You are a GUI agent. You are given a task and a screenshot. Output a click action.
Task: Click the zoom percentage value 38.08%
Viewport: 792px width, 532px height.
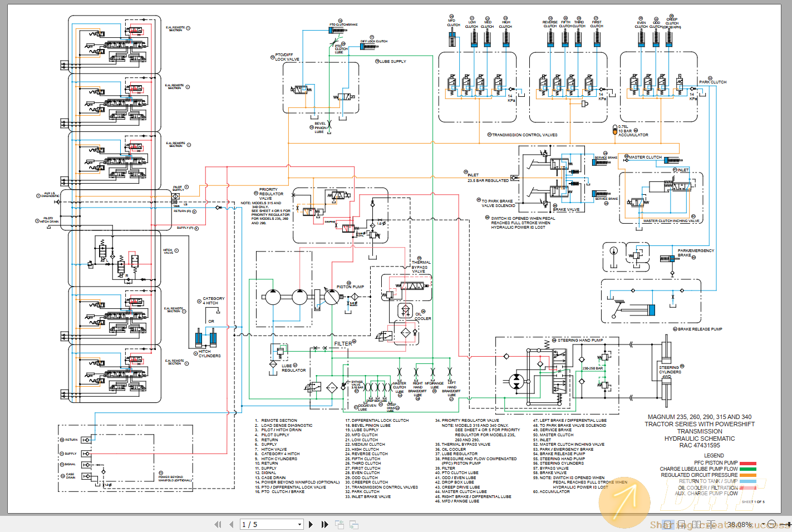coord(740,524)
